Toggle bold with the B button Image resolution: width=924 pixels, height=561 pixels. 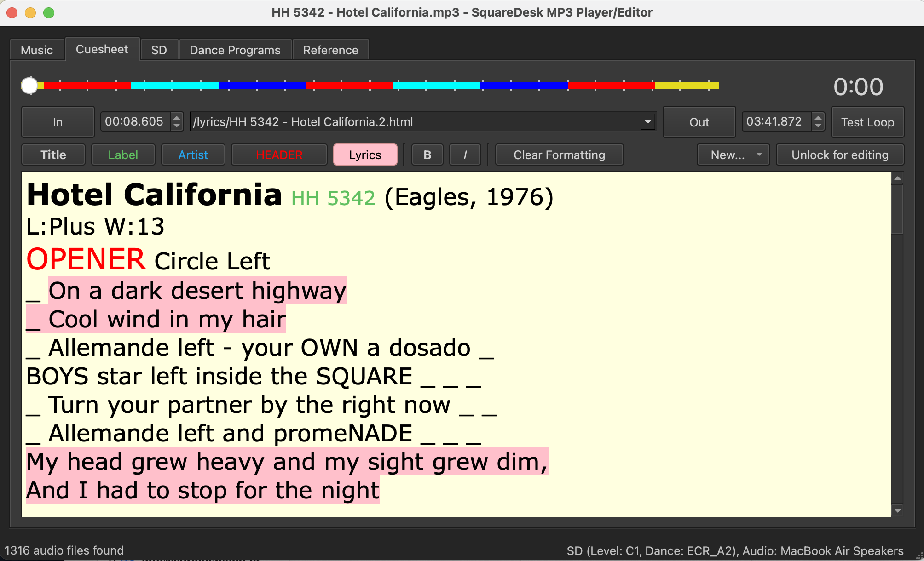coord(427,155)
